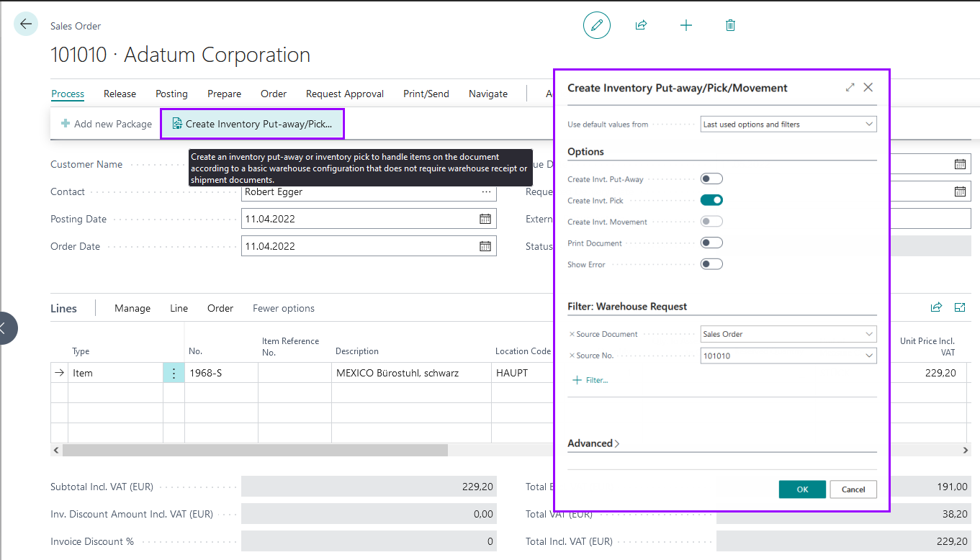Image resolution: width=980 pixels, height=560 pixels.
Task: Go back with the arrow button
Action: [x=26, y=24]
